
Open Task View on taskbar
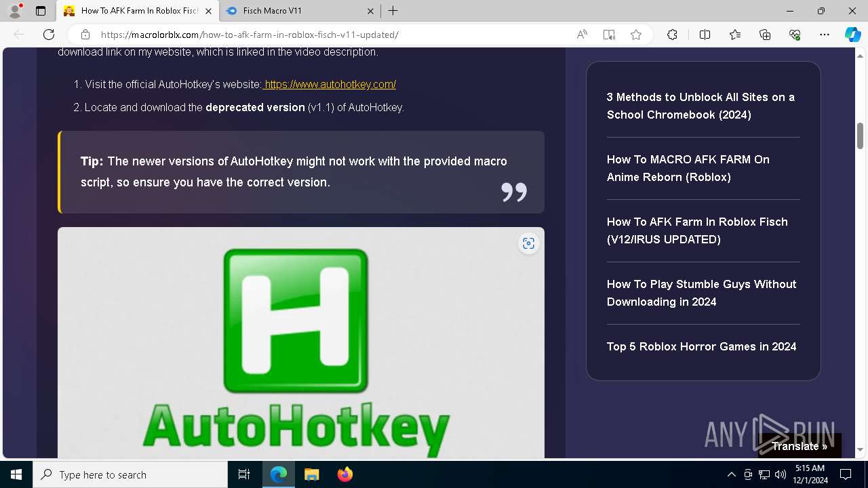point(244,474)
